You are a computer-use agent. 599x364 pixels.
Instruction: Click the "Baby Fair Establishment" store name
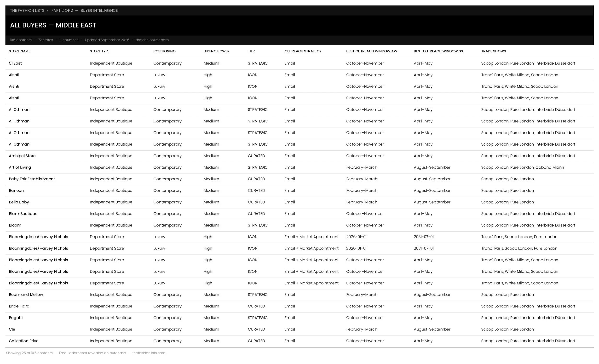32,179
